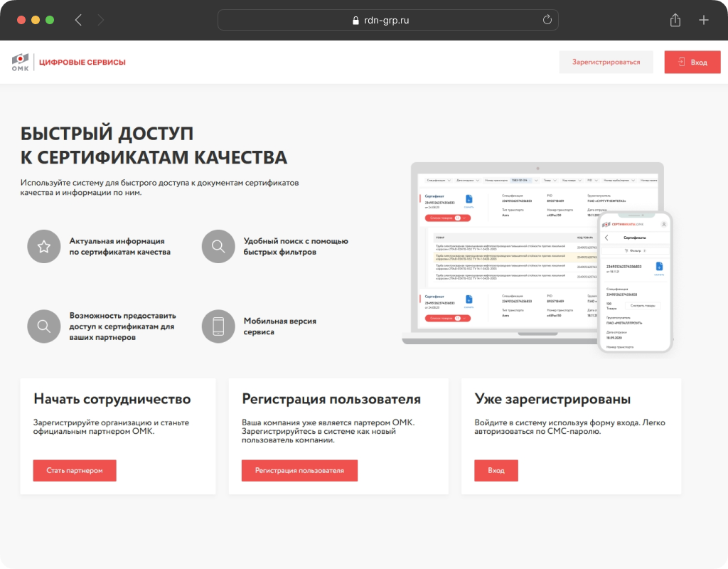Image resolution: width=728 pixels, height=569 pixels.
Task: Reload the page with refresh icon
Action: (x=547, y=19)
